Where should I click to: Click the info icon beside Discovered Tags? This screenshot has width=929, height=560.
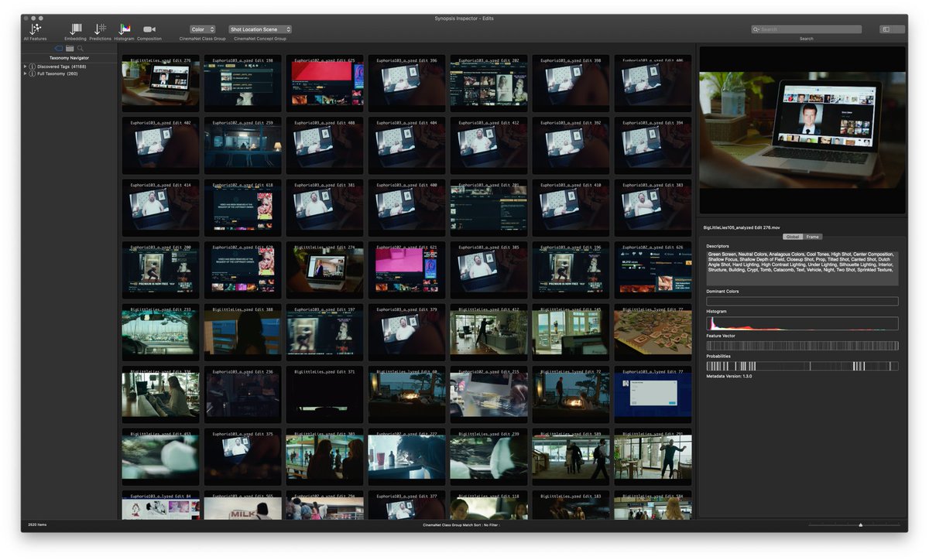(x=33, y=67)
